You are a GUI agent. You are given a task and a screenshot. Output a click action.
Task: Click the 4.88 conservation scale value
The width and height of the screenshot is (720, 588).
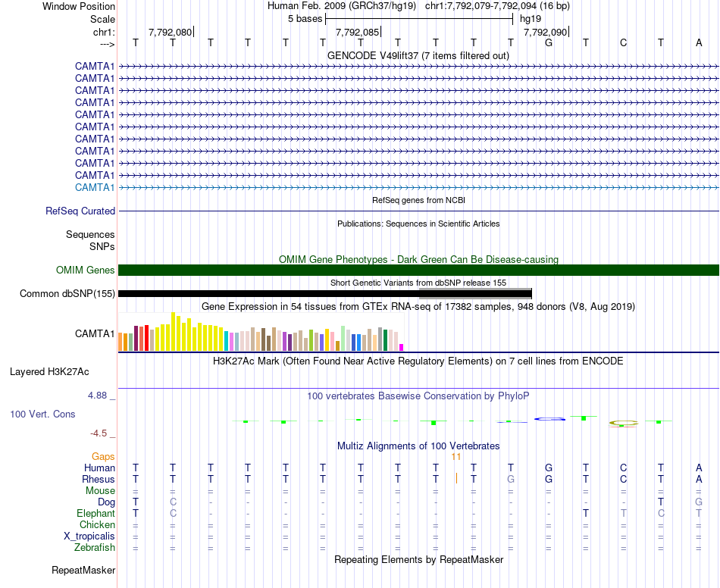97,396
